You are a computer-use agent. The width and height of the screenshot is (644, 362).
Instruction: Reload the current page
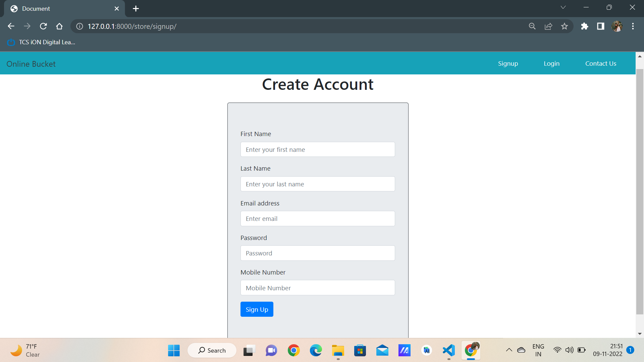pyautogui.click(x=43, y=26)
